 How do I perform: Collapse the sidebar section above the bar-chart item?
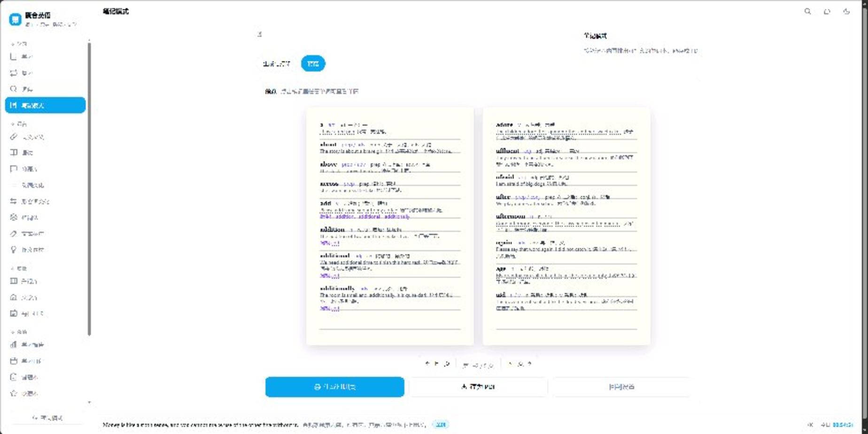pyautogui.click(x=19, y=332)
